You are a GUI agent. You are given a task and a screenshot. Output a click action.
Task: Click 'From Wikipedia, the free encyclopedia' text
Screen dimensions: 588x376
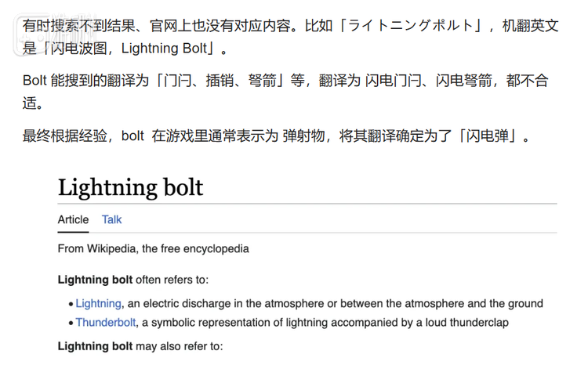(x=154, y=248)
